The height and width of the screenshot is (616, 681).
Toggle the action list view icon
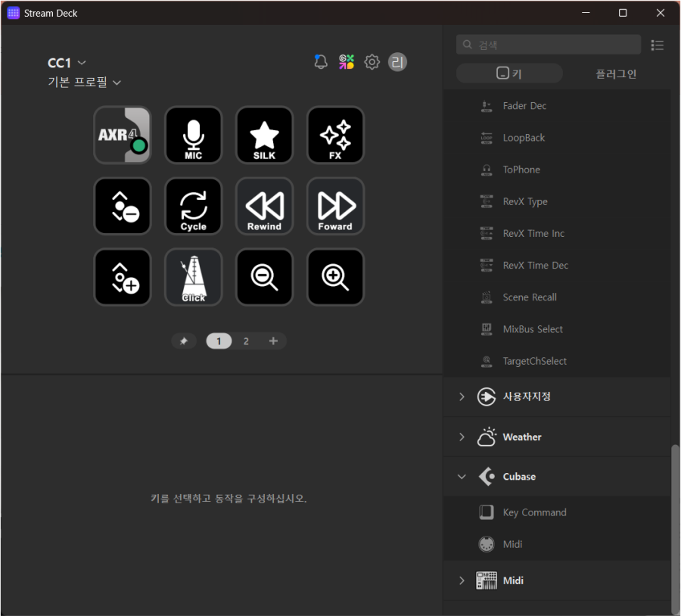click(x=657, y=45)
